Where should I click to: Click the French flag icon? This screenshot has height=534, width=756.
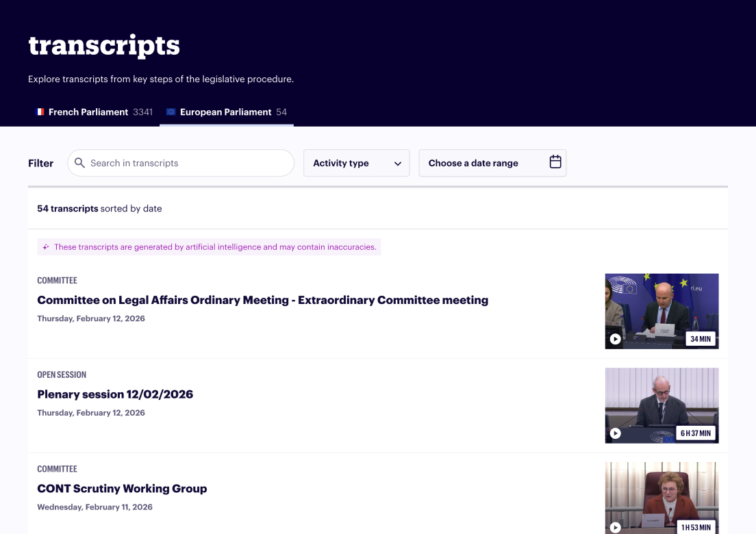tap(40, 112)
